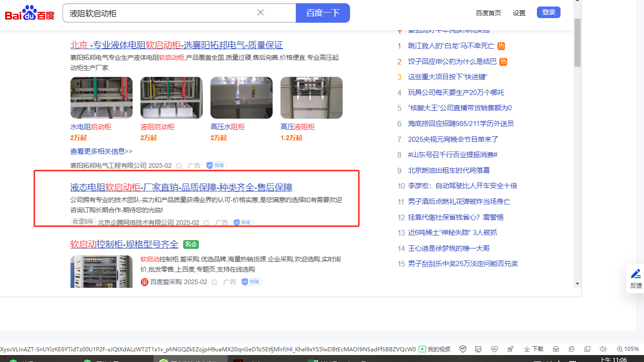
Task: Open hot search 男子酒后点燃礼花弹被炸当场身亡
Action: 459,202
